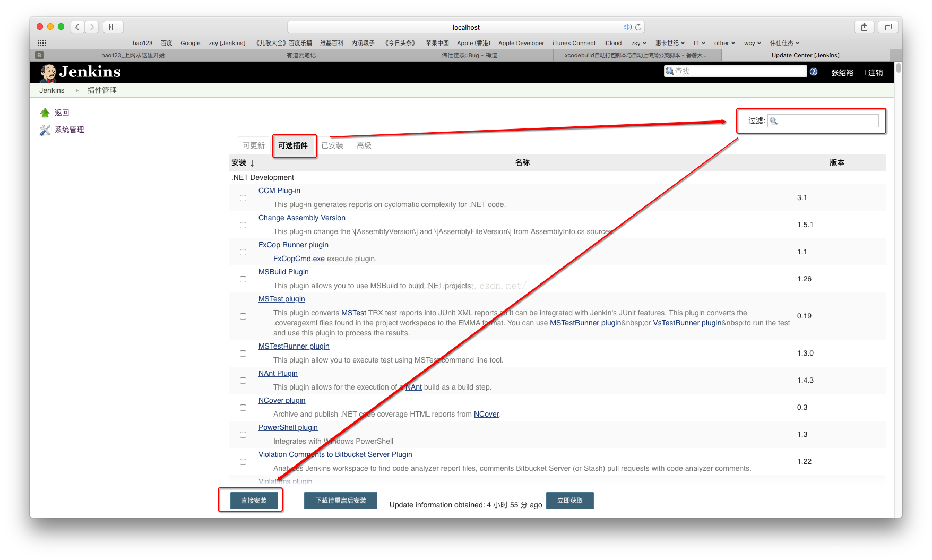Select the NCover plugin checkbox
Viewport: 932px width, 560px height.
coord(243,408)
